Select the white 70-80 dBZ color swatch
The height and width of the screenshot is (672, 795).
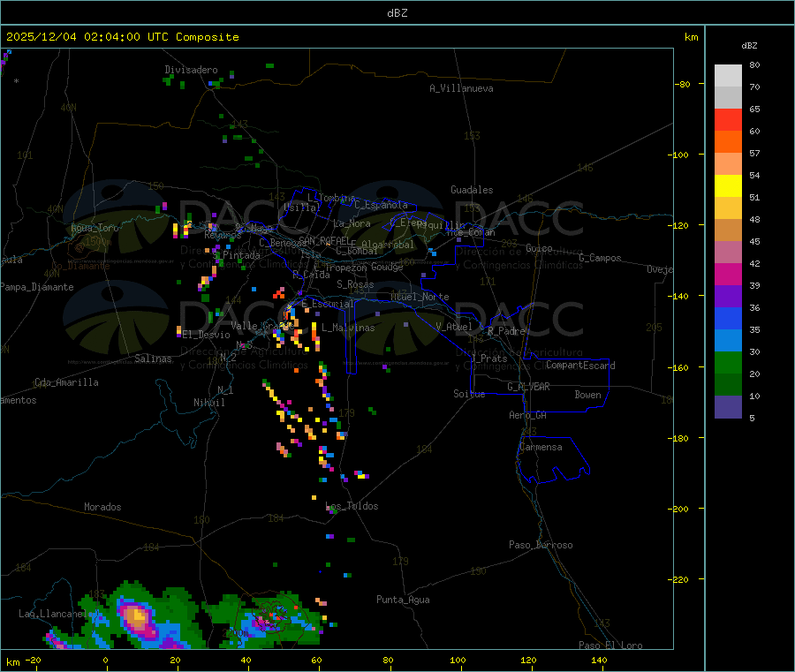pyautogui.click(x=728, y=76)
